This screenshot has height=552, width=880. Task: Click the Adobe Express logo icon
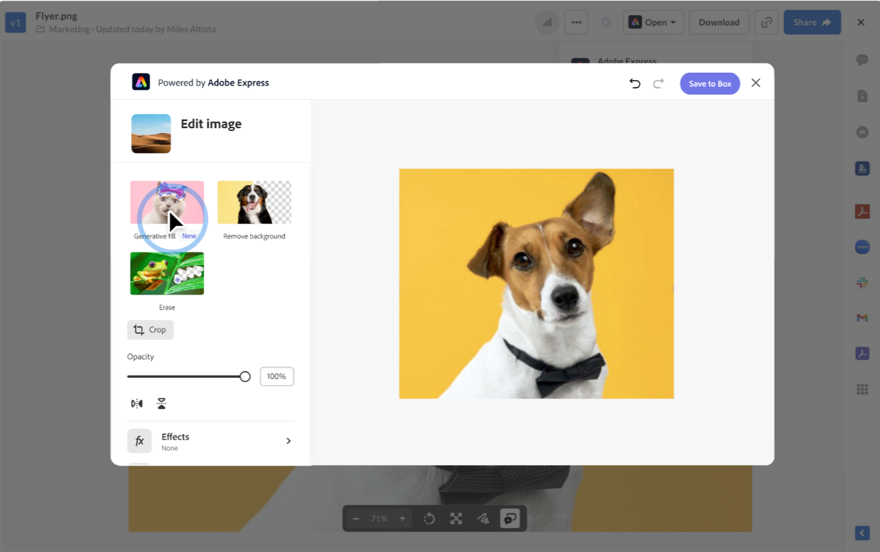click(x=141, y=82)
